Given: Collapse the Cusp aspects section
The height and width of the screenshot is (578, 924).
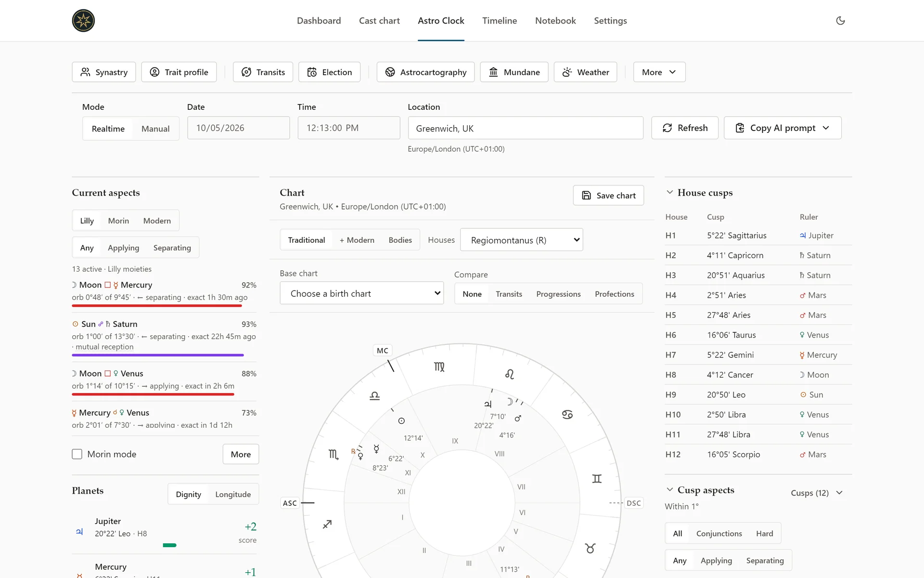Looking at the screenshot, I should point(669,490).
